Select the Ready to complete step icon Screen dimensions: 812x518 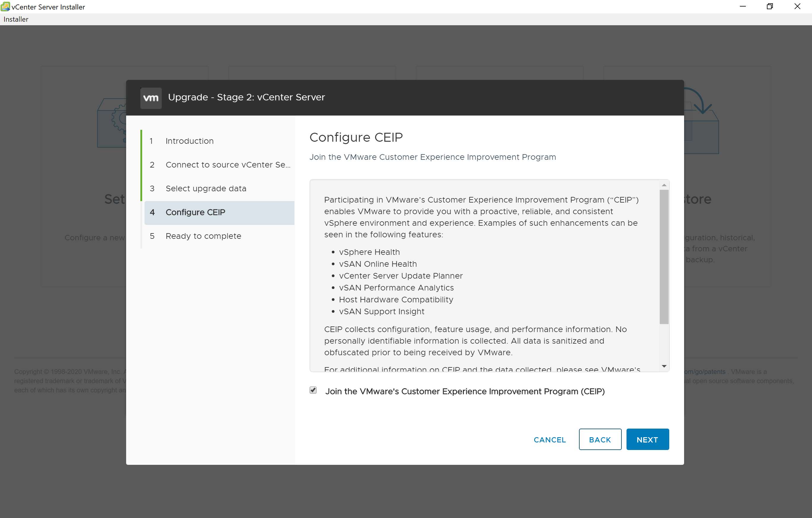[x=152, y=236]
